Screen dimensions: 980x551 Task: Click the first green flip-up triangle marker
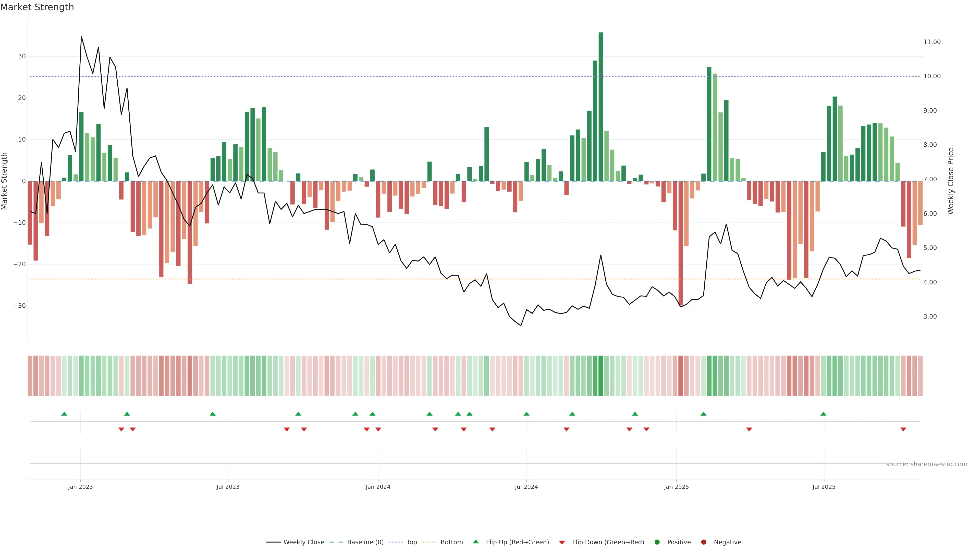coord(64,414)
